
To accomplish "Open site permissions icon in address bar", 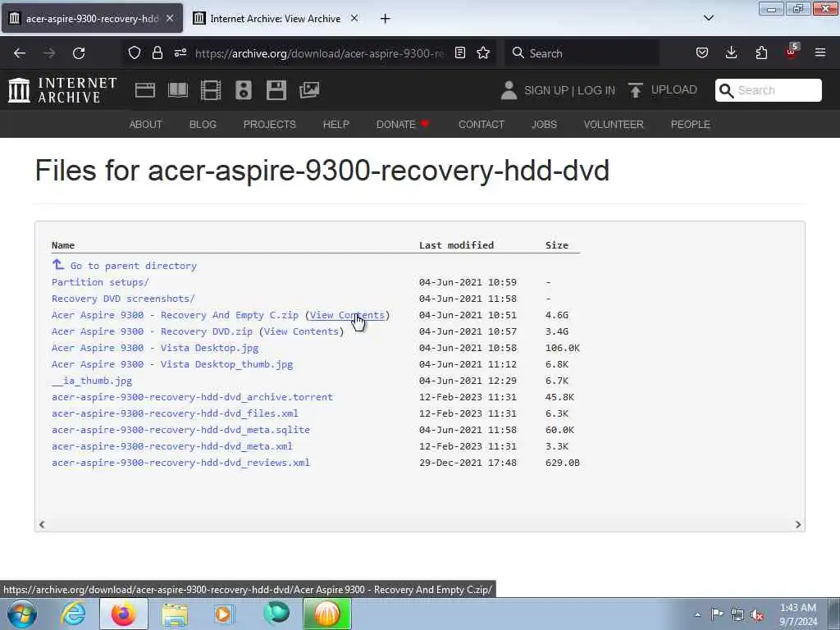I will pos(180,52).
